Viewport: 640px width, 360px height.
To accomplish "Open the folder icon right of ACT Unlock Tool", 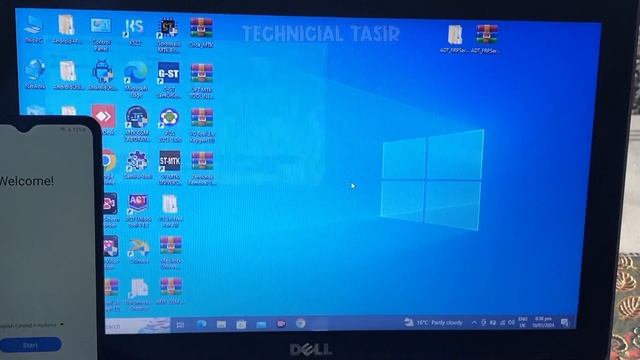I will click(x=170, y=210).
